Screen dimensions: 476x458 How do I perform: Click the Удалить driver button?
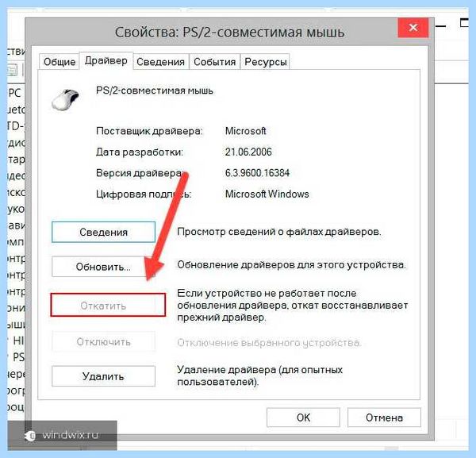click(x=103, y=376)
